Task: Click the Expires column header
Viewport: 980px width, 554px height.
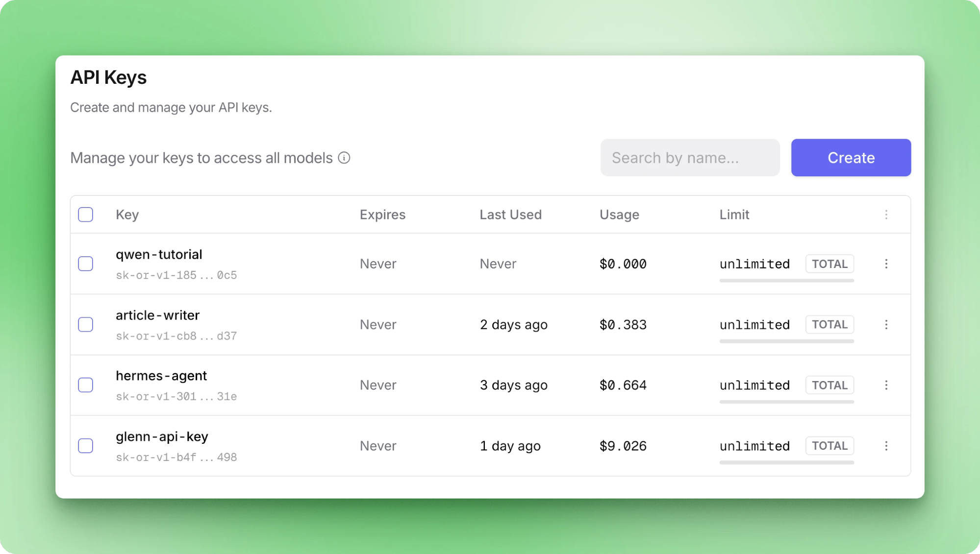Action: tap(382, 215)
